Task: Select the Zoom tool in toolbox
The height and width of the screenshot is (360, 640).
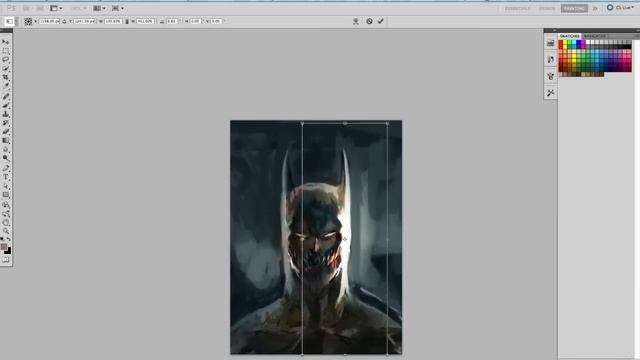Action: coord(6,231)
